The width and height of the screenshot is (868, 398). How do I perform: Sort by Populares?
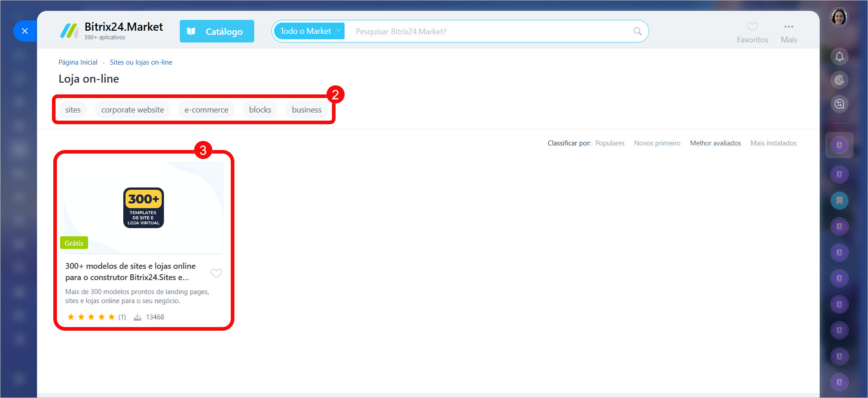610,143
